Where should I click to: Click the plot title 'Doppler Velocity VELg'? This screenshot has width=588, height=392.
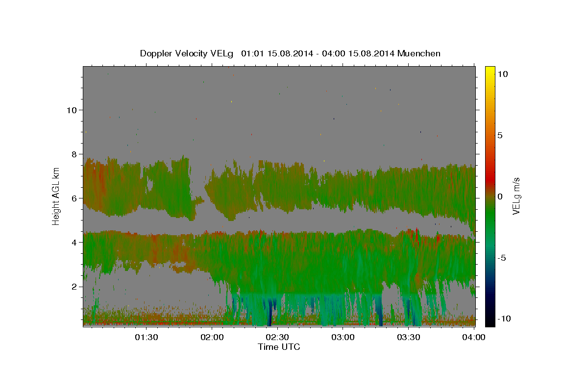[x=187, y=53]
